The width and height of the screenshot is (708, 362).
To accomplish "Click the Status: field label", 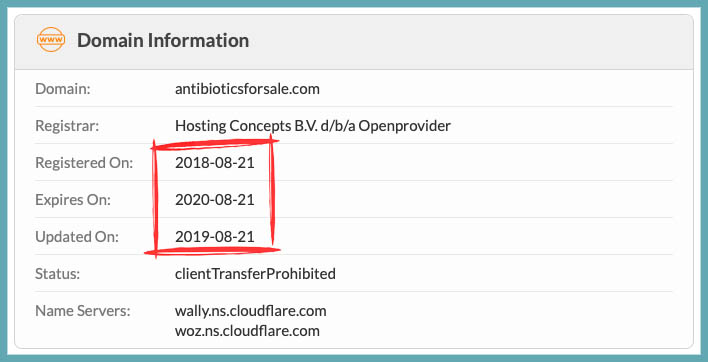I will click(58, 274).
